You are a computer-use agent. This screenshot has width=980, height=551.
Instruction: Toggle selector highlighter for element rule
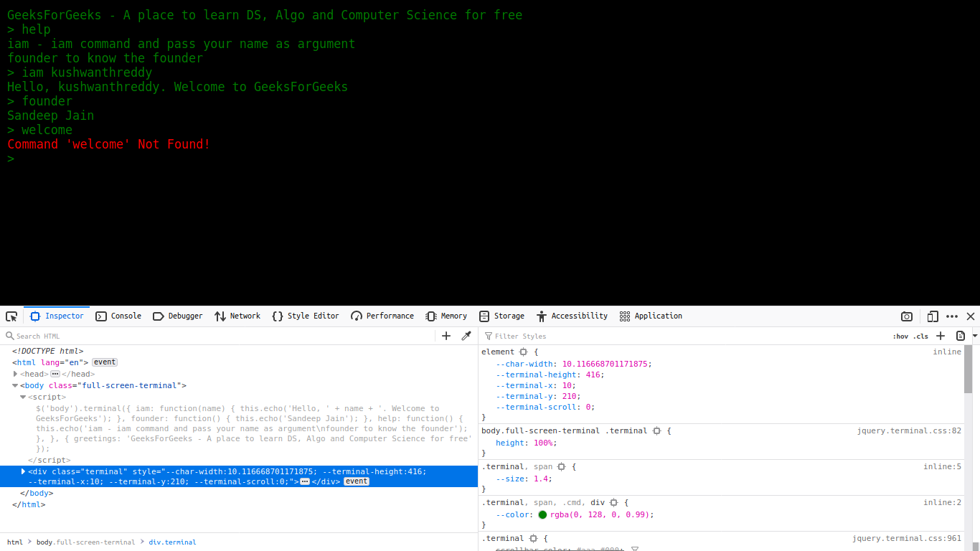(x=524, y=352)
